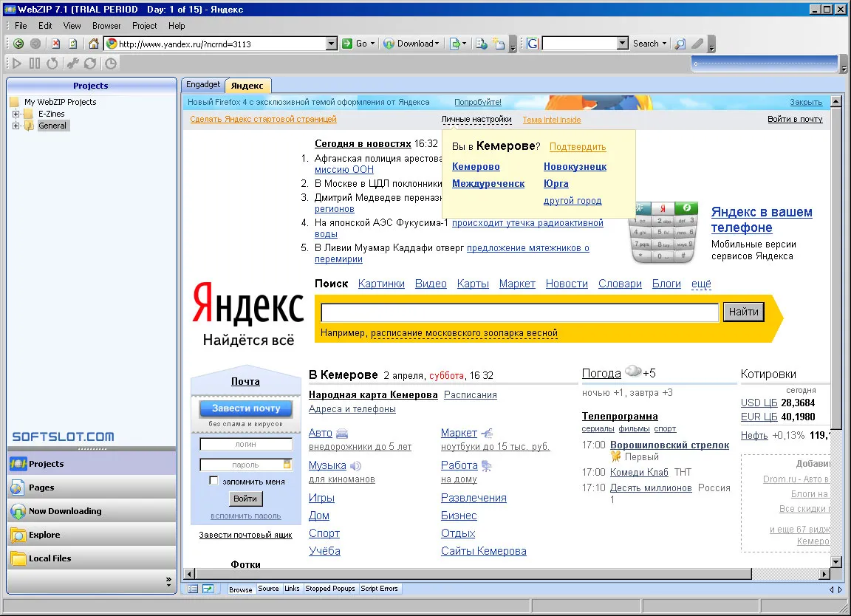
Task: Click the Найти search button
Action: click(744, 312)
